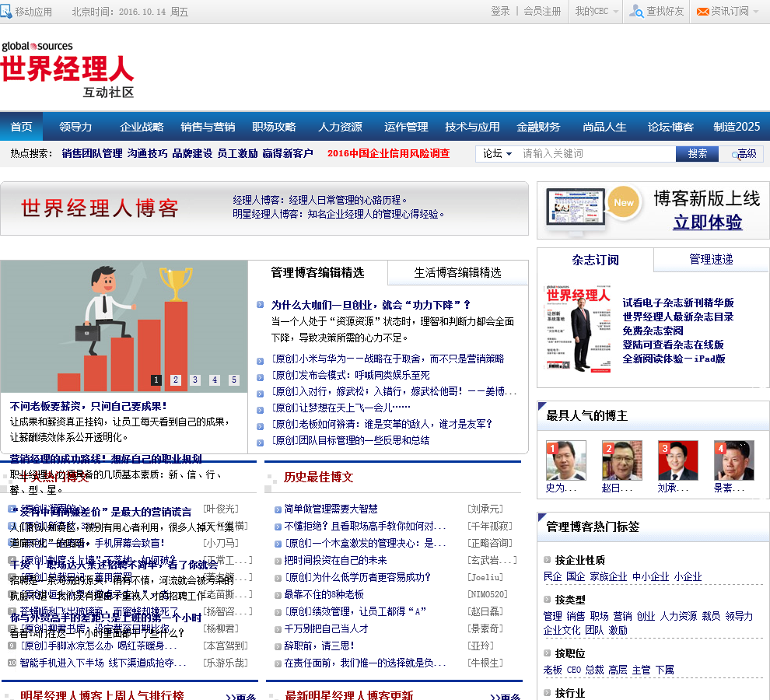Click the 登录 login link
The height and width of the screenshot is (700, 770).
coord(500,12)
